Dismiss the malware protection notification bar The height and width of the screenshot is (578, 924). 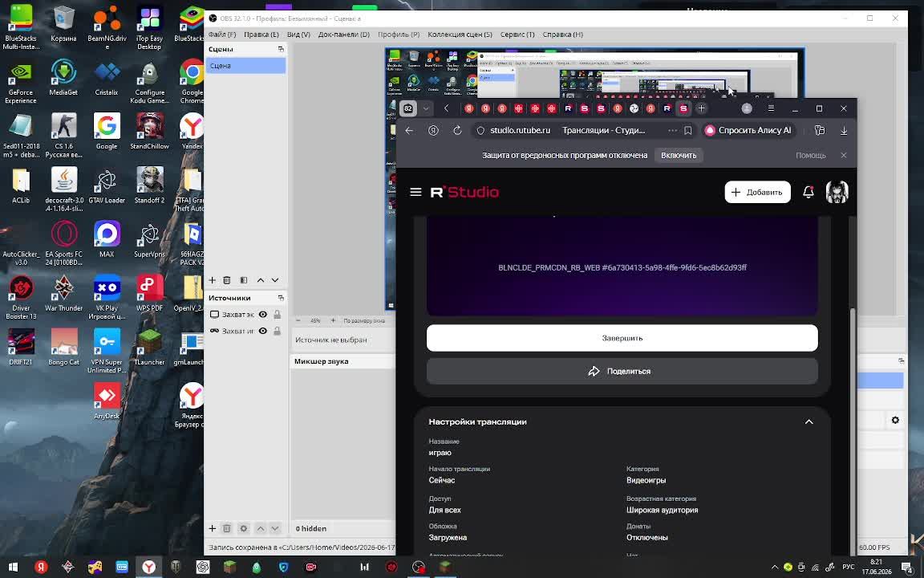point(844,155)
